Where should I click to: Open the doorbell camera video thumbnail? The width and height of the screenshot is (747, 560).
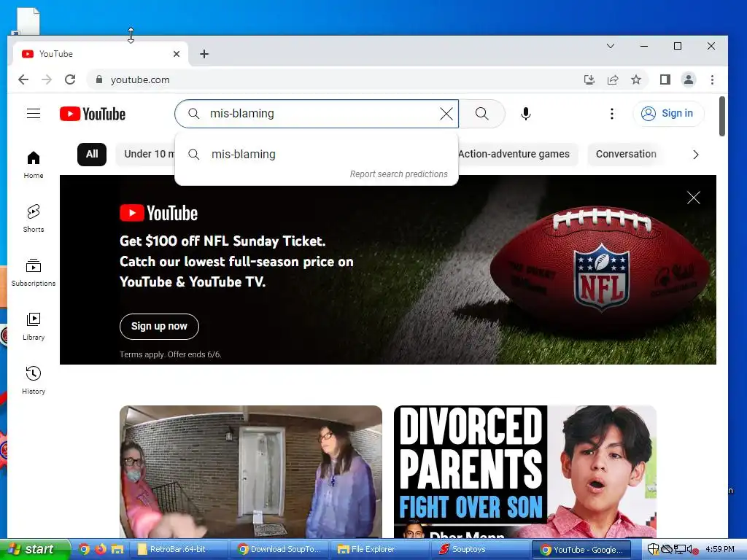pyautogui.click(x=251, y=472)
